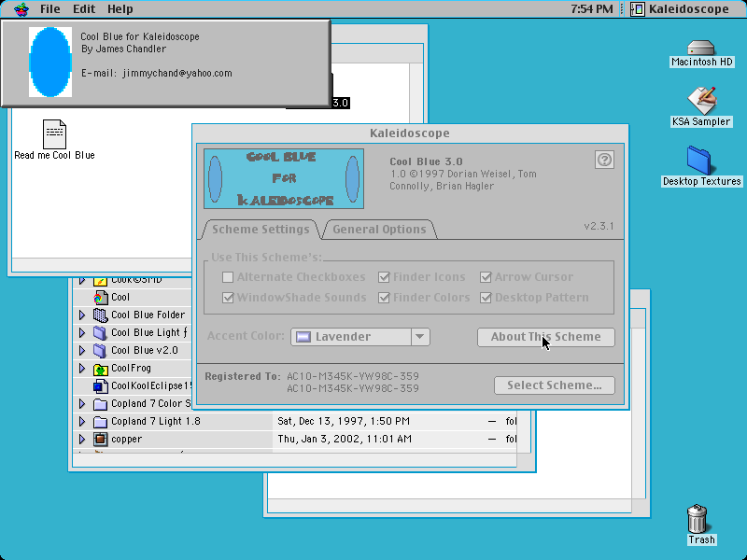Select the Copland 7 Color folder icon
The image size is (747, 560).
tap(100, 404)
